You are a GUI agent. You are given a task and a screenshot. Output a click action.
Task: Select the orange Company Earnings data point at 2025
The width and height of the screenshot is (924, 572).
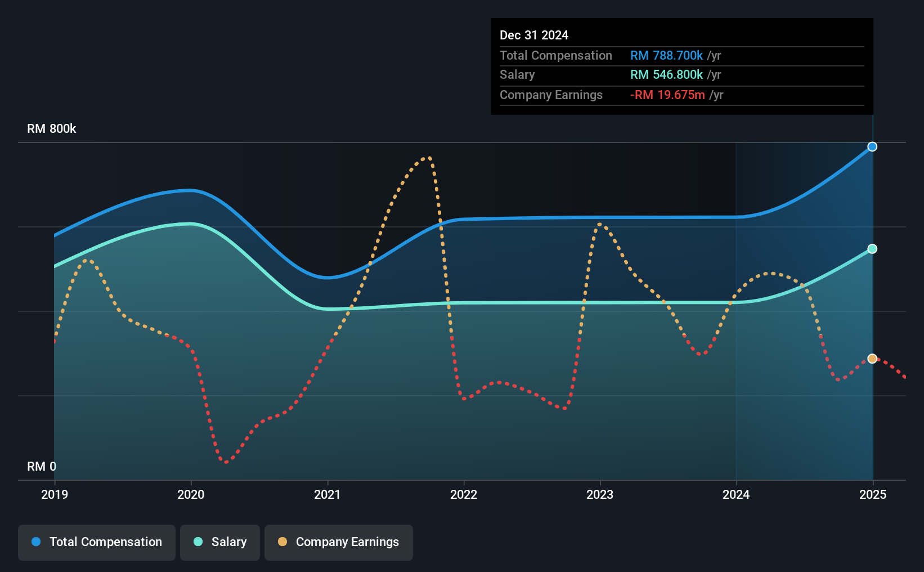872,359
